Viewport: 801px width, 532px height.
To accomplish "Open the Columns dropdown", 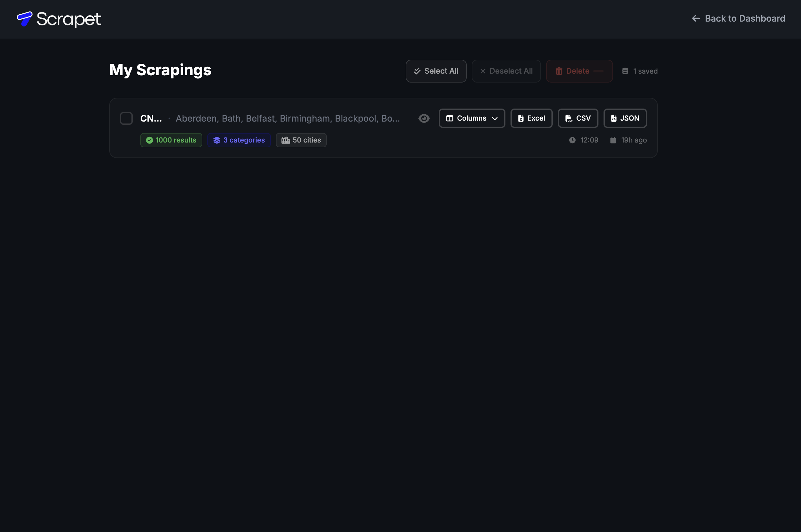I will point(471,118).
